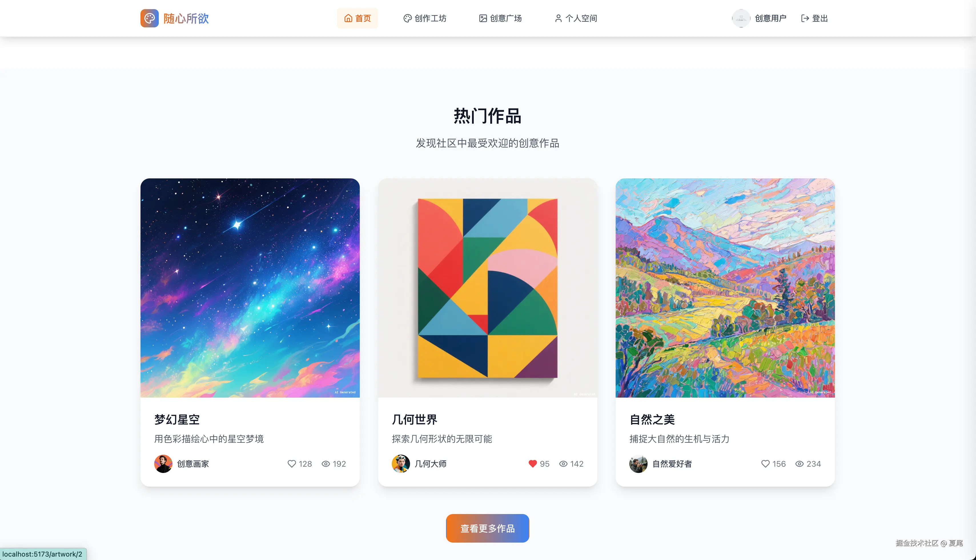Unlike the 几何世界 red heart
The image size is (976, 560).
533,464
